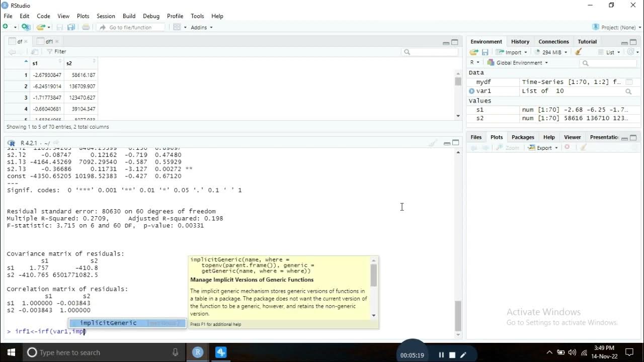Click the Save all documents icon
Screen dimensions: 644x362
pyautogui.click(x=71, y=27)
